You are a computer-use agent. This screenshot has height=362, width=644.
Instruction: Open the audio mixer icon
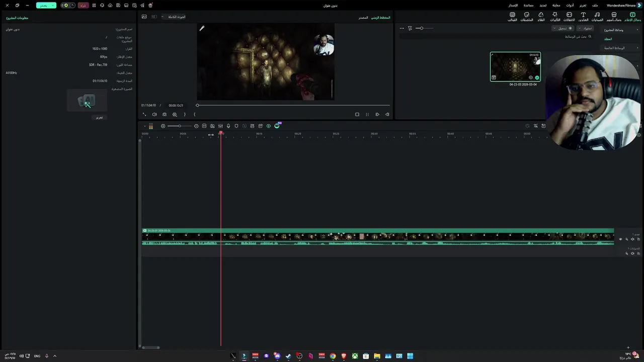click(x=220, y=126)
